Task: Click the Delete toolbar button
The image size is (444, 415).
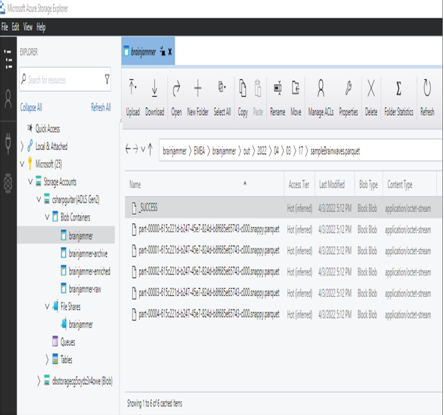Action: click(371, 98)
